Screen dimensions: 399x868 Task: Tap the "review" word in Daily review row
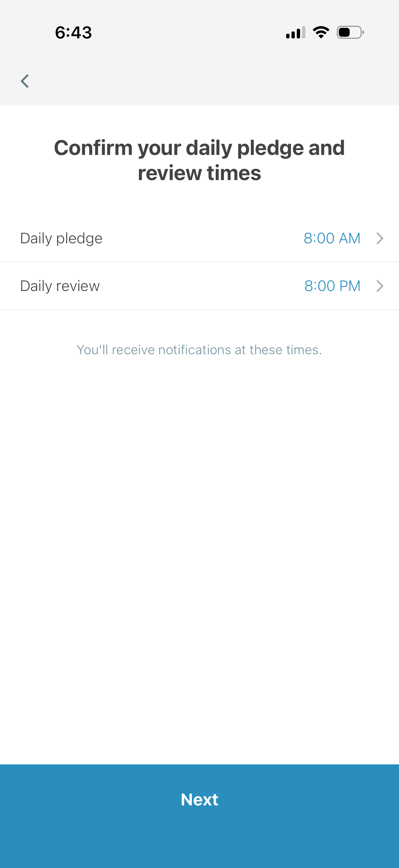[78, 286]
